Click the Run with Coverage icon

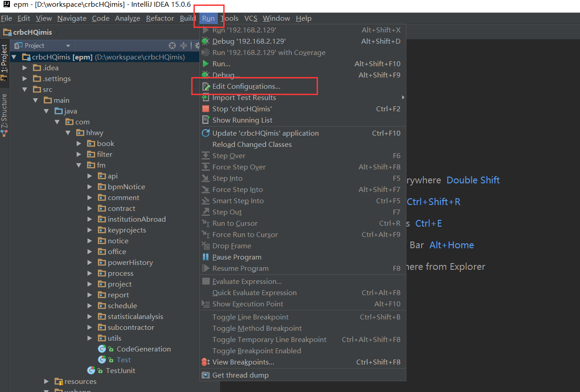206,53
